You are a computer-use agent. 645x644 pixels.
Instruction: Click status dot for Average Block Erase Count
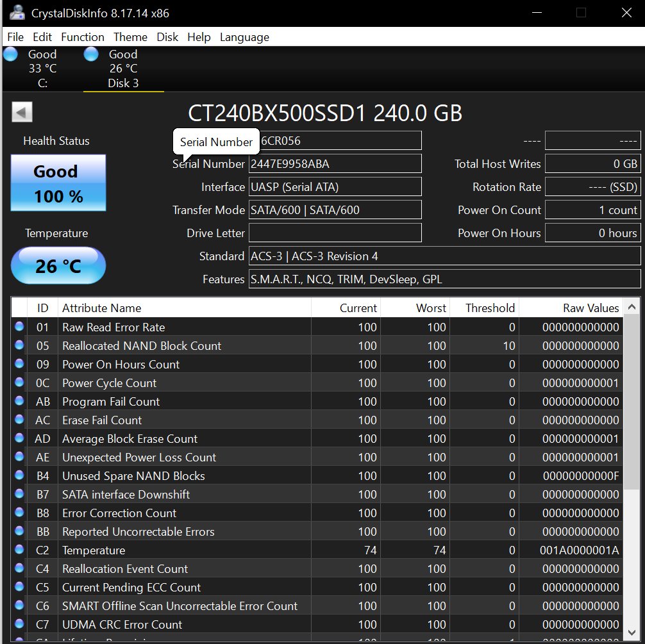(x=19, y=438)
